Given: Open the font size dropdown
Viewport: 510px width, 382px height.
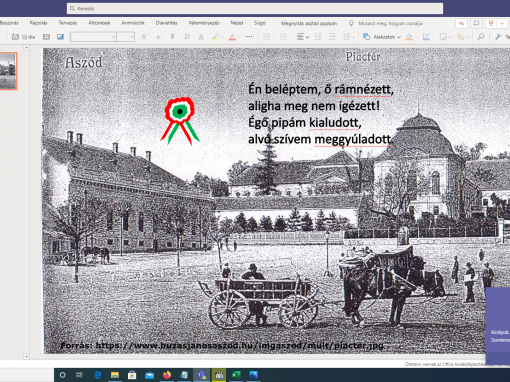Looking at the screenshot, I should coord(126,37).
